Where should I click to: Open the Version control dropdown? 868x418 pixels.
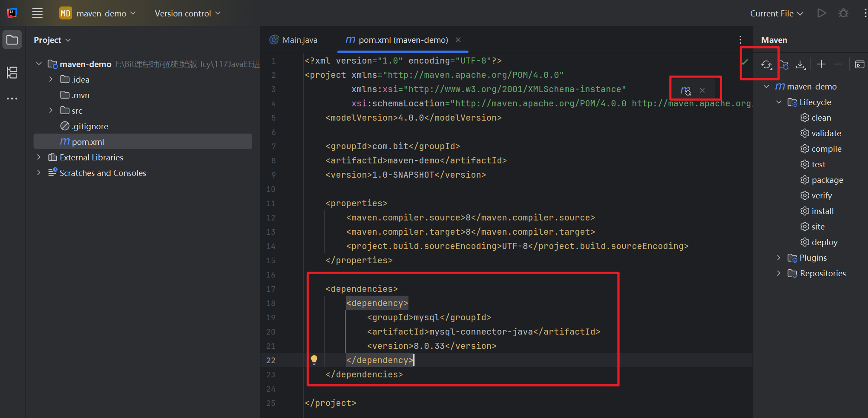(x=188, y=13)
